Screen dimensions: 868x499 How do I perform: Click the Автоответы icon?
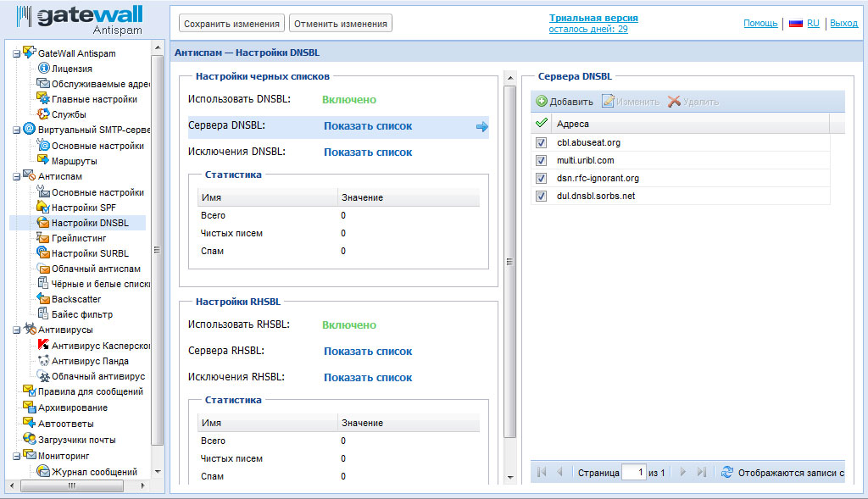[30, 423]
